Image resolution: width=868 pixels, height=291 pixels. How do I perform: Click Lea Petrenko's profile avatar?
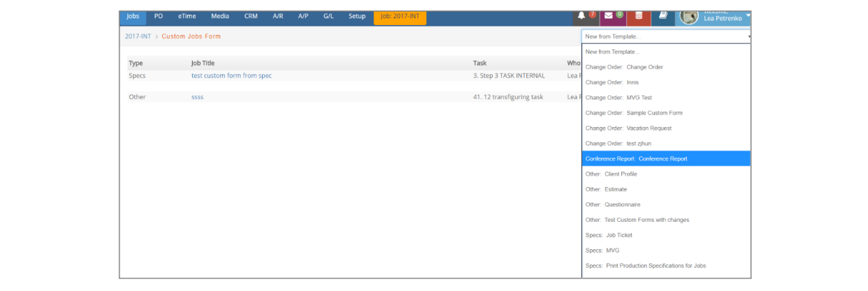689,17
